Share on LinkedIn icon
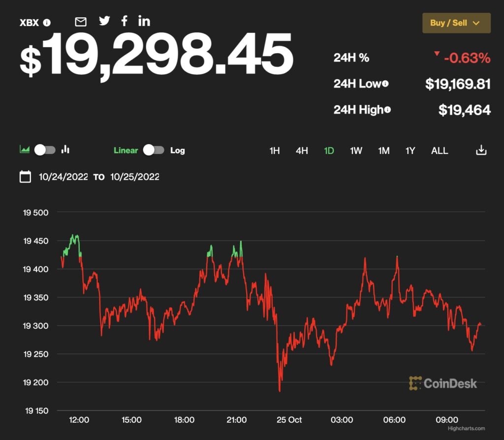Screen dimensions: 504x440 tap(144, 21)
